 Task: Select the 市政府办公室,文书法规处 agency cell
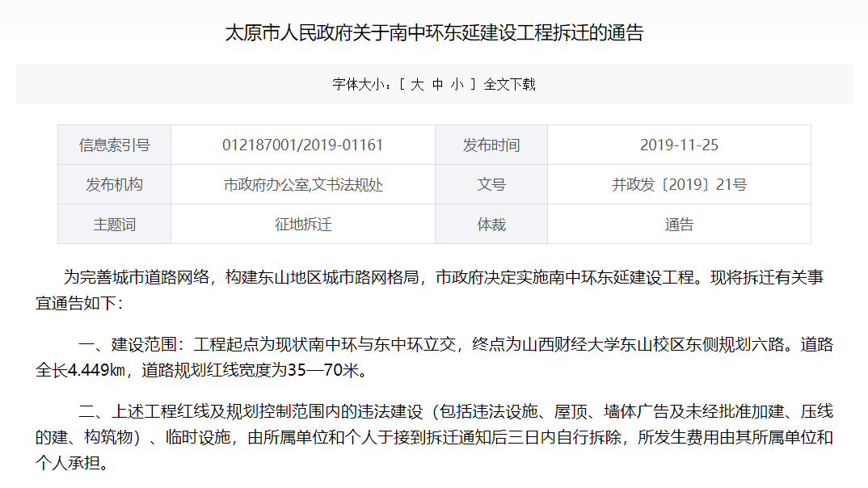[x=304, y=184]
